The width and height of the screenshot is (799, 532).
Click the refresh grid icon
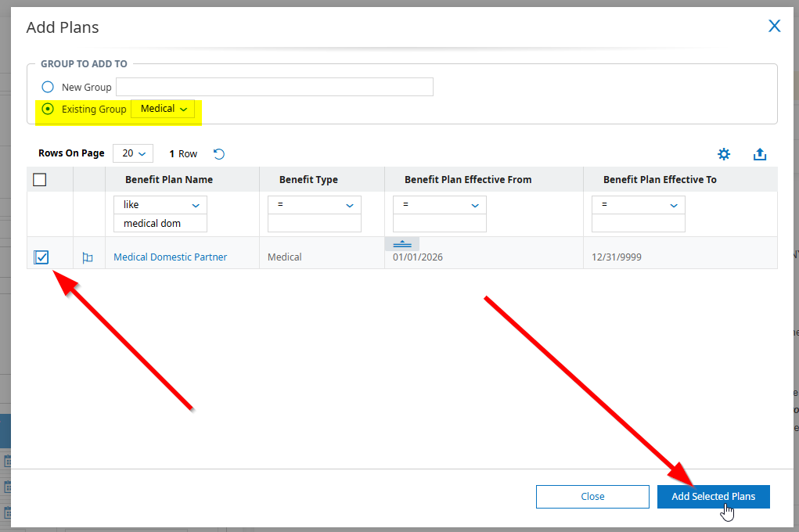click(219, 154)
